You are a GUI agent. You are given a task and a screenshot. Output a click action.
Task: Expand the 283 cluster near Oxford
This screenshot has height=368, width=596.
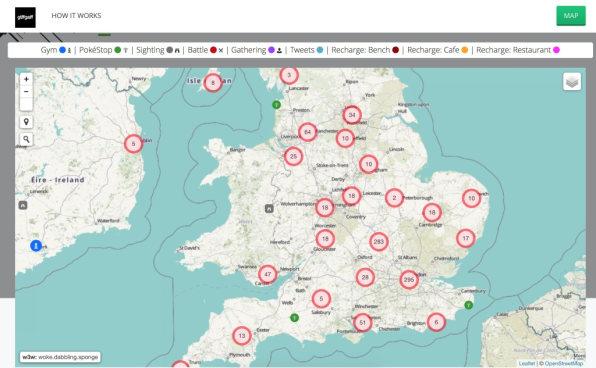tap(379, 242)
